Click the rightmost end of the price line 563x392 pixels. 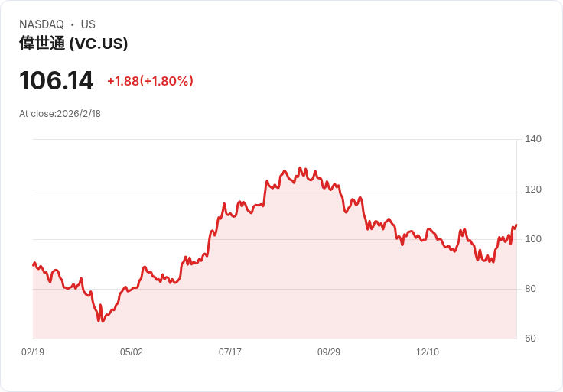(516, 225)
